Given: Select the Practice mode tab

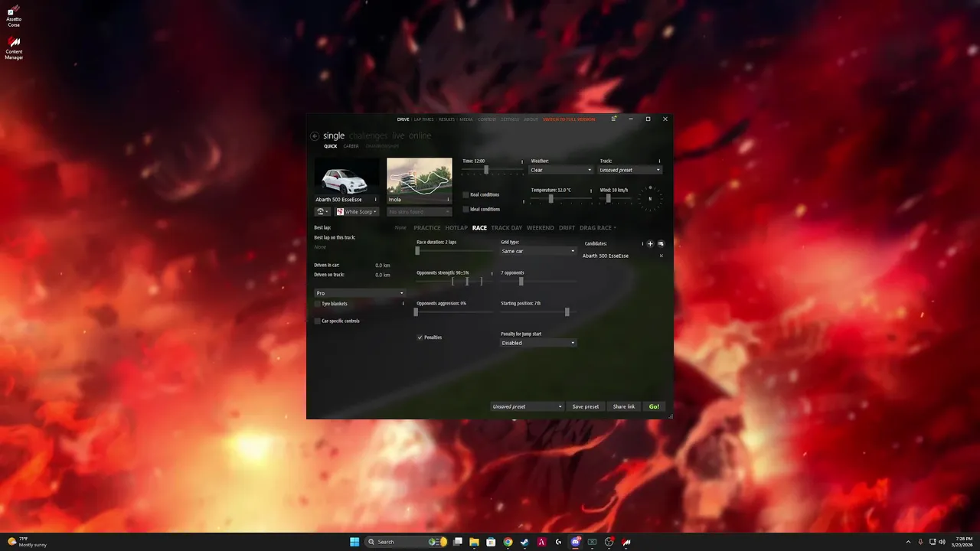Looking at the screenshot, I should click(x=427, y=228).
